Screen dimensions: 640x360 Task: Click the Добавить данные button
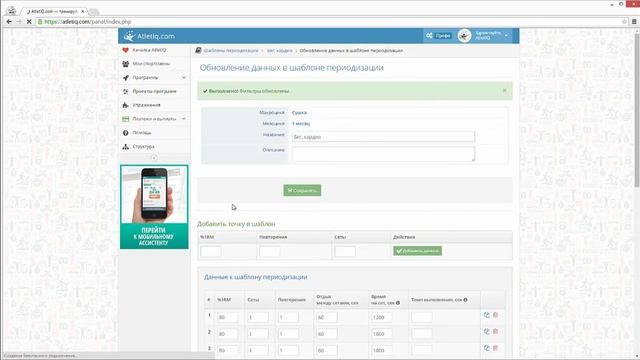[418, 251]
